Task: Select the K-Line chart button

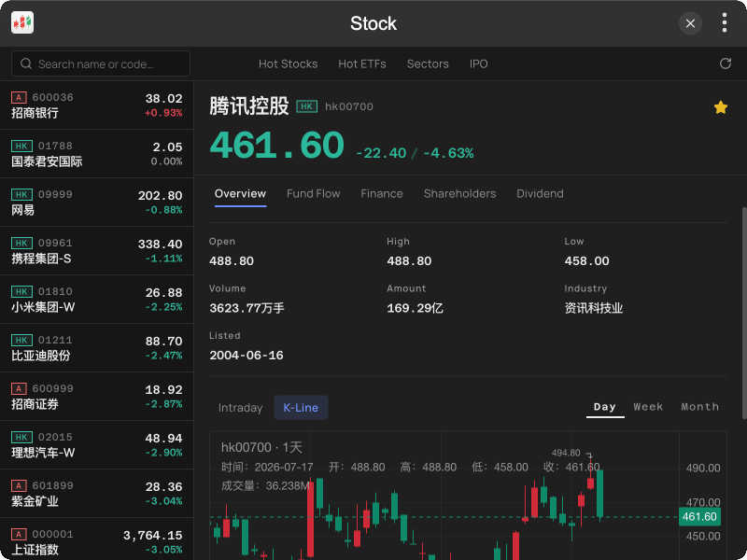Action: tap(301, 408)
